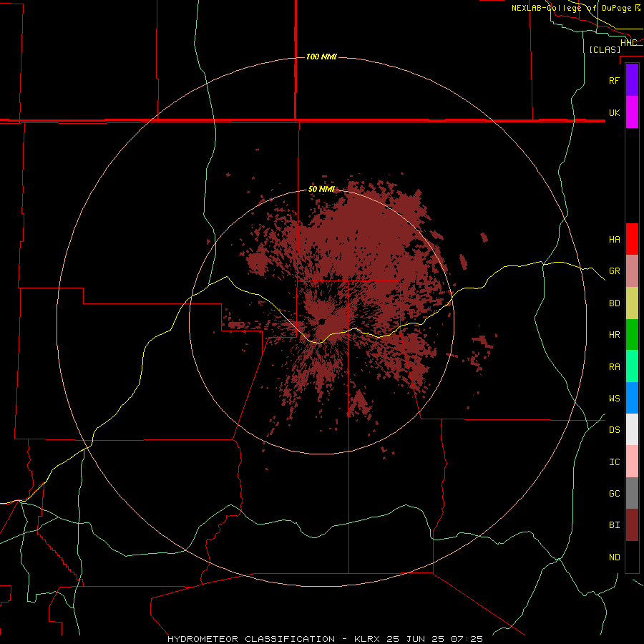Click the [CLAS] product label
The image size is (644, 644).
pos(605,49)
